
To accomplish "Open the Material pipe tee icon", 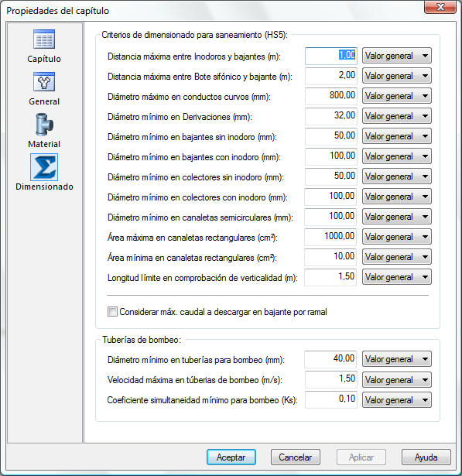I will click(44, 124).
